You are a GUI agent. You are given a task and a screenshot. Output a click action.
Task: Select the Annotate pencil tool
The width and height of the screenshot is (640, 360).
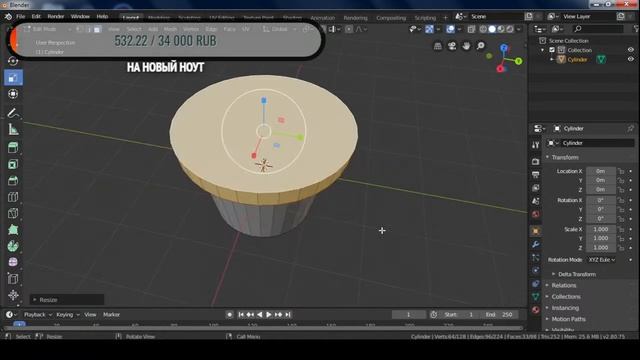[13, 113]
